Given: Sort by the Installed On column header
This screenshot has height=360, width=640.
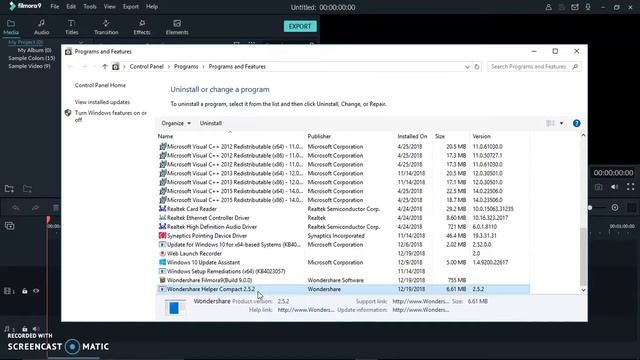Looking at the screenshot, I should 413,136.
